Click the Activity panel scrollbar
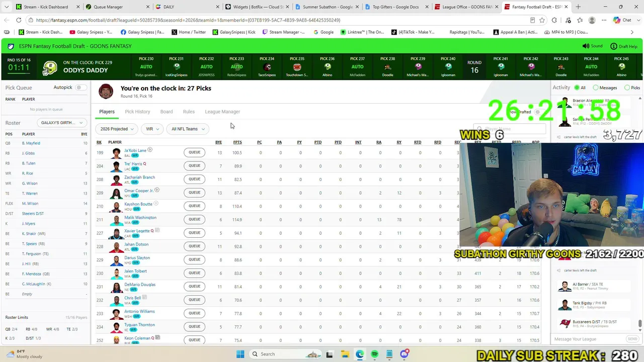 coord(640,323)
